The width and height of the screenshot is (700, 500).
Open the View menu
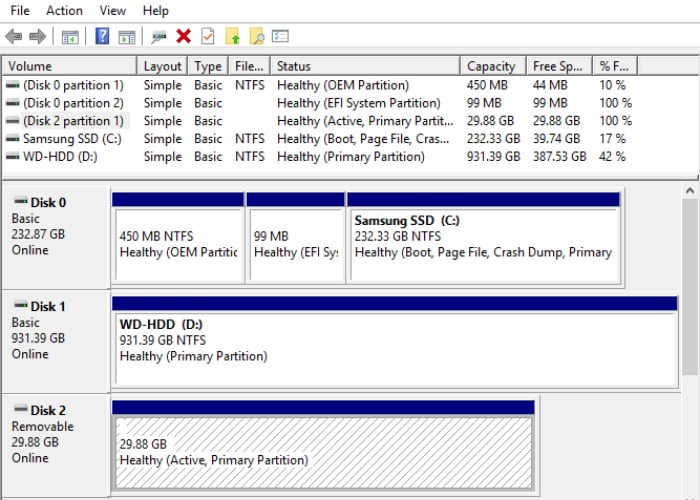(113, 10)
